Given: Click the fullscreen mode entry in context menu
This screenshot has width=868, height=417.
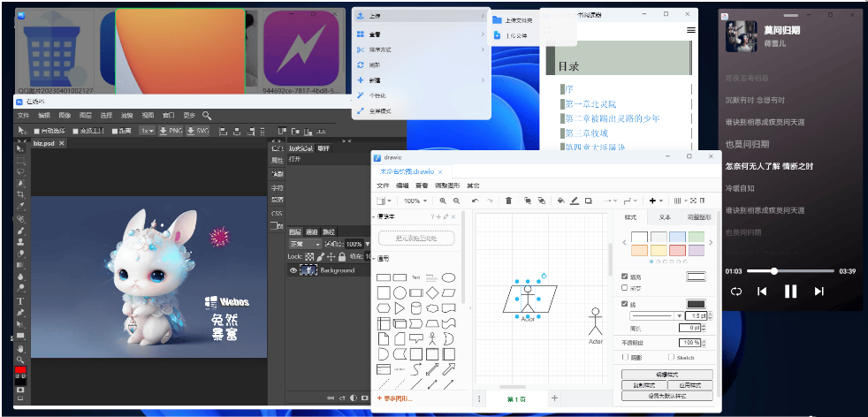Looking at the screenshot, I should point(422,111).
